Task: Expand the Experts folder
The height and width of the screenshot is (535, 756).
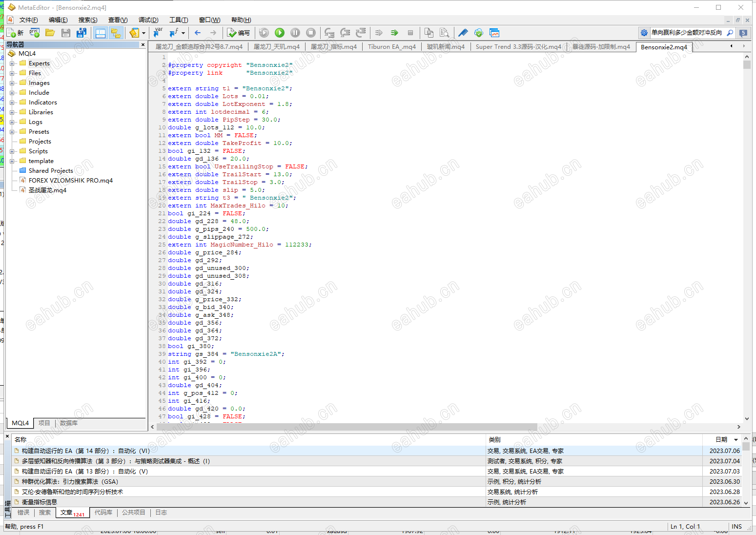Action: pyautogui.click(x=12, y=63)
